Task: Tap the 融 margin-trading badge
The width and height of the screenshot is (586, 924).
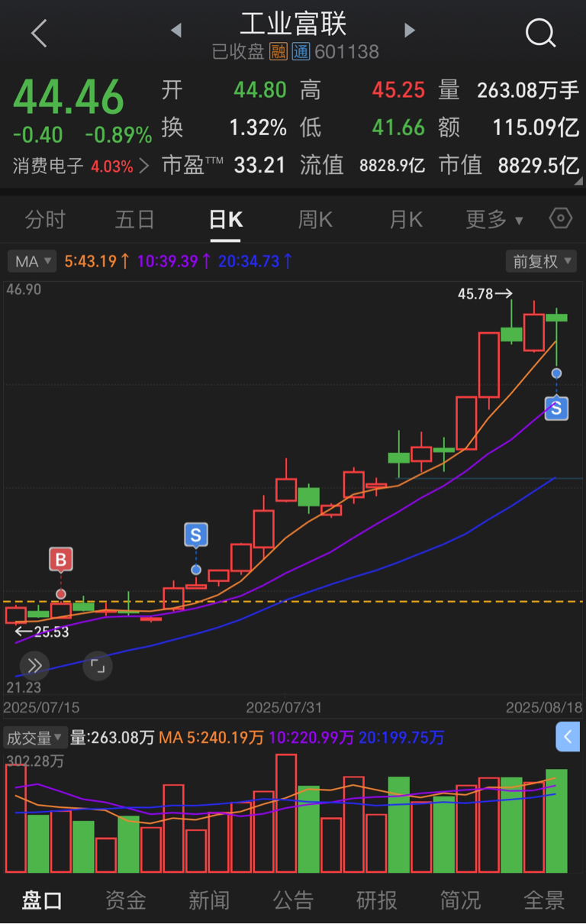Action: click(278, 52)
